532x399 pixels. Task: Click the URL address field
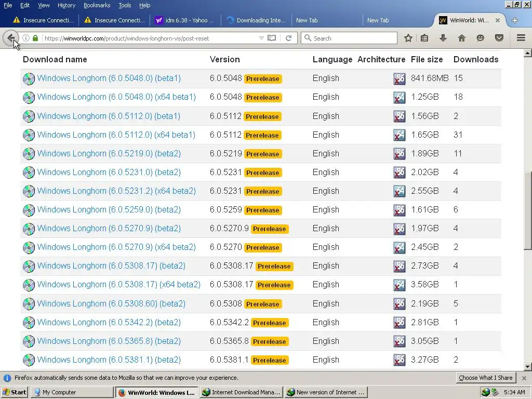coord(149,38)
